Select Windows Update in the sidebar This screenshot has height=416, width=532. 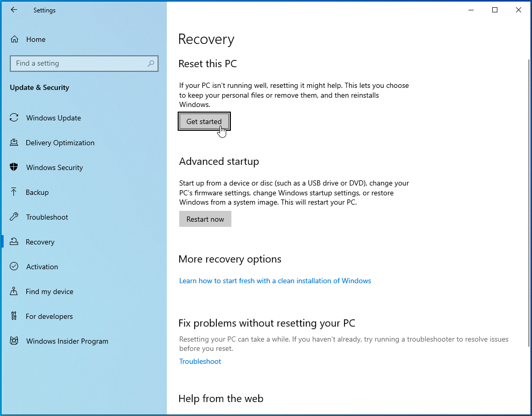coord(53,118)
